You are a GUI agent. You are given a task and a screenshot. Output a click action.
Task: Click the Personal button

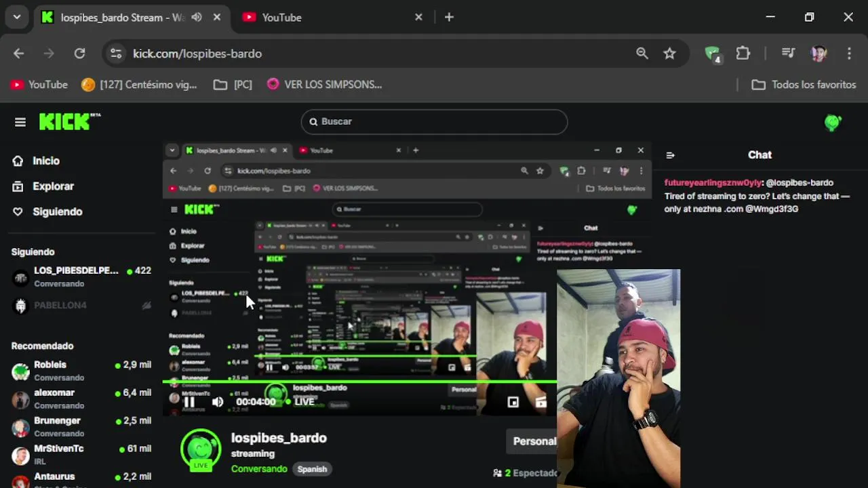(532, 441)
